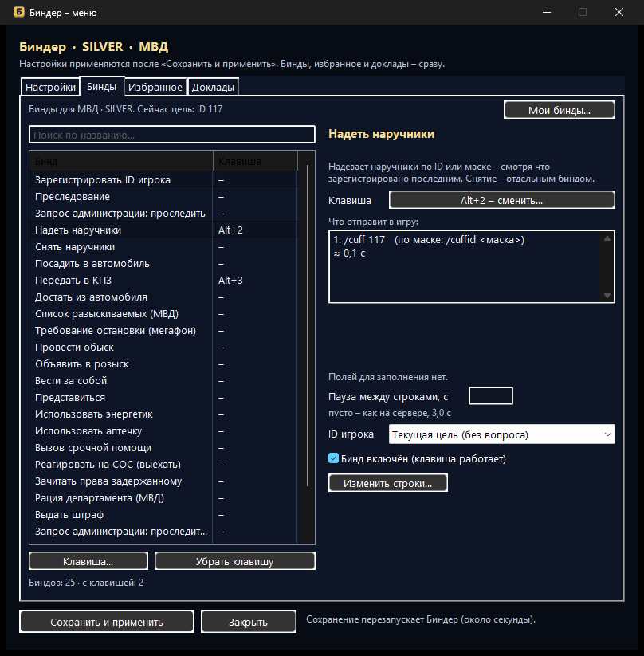Switch to the Настройки tab
The width and height of the screenshot is (644, 656).
pyautogui.click(x=50, y=87)
